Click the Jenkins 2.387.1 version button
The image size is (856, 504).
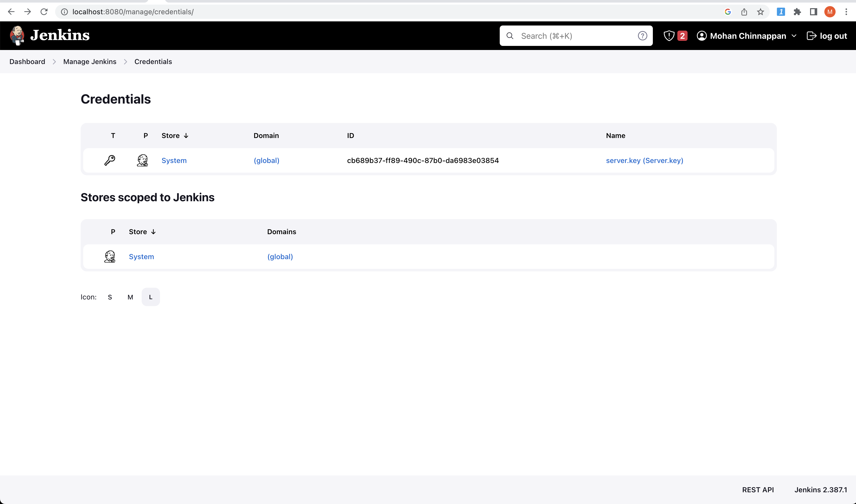click(820, 489)
